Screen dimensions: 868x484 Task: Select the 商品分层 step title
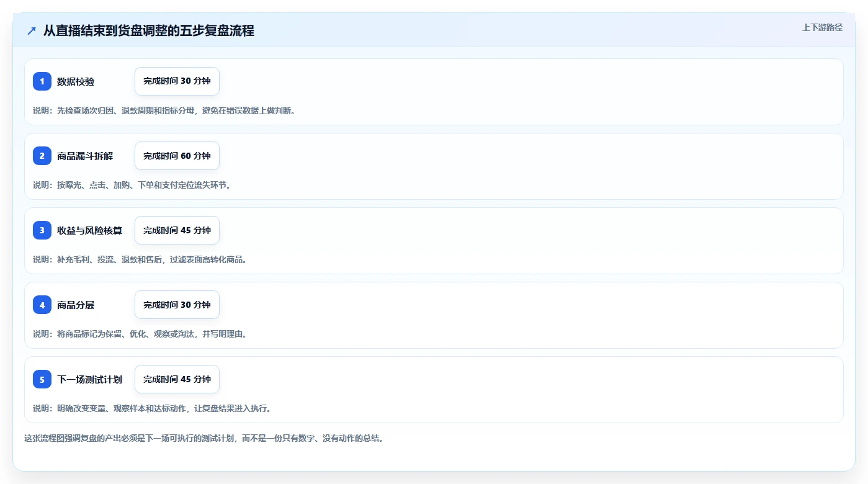coord(76,305)
